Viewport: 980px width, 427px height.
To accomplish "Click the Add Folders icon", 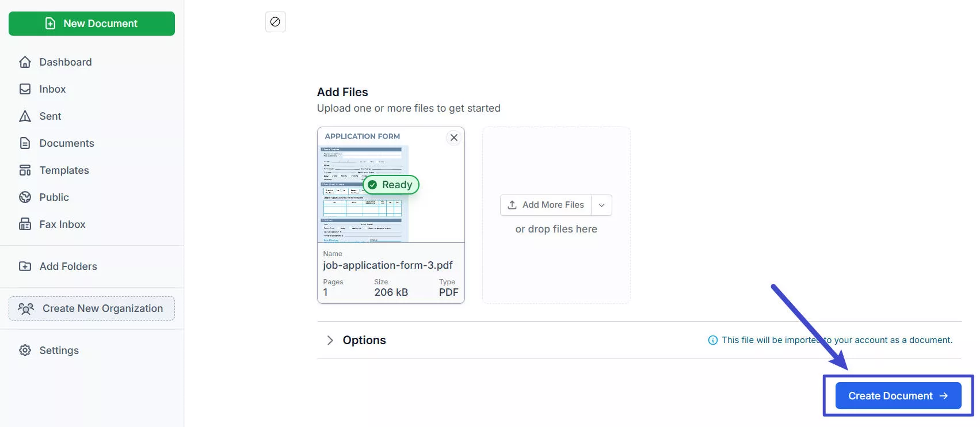I will (25, 266).
